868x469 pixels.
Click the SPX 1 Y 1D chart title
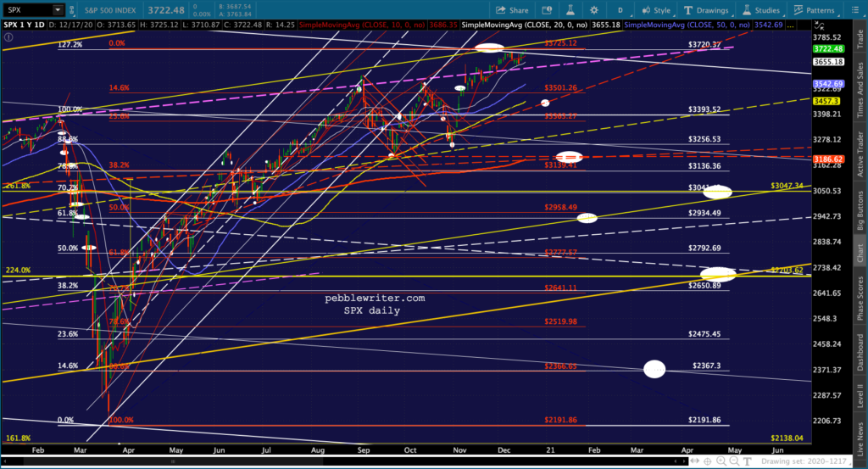25,25
